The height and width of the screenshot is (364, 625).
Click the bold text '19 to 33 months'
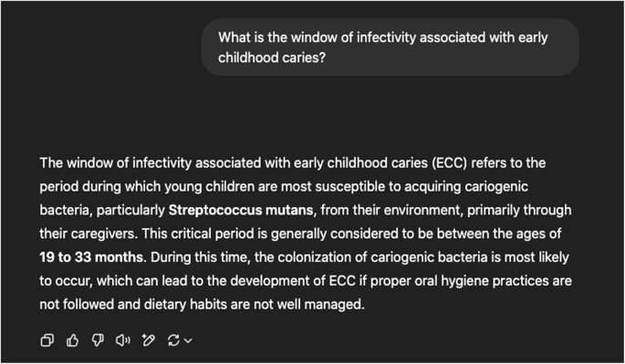tap(91, 257)
